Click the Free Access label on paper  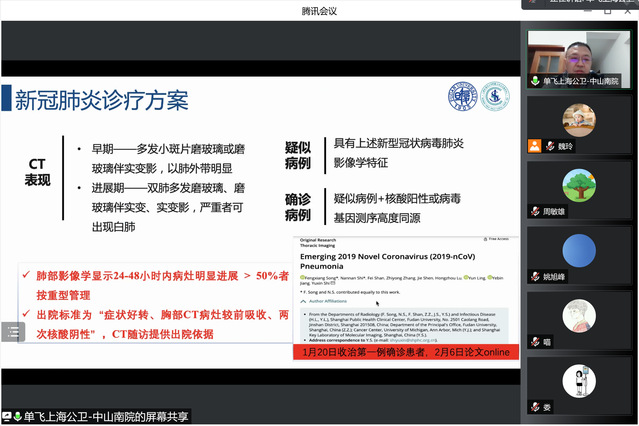coord(497,240)
